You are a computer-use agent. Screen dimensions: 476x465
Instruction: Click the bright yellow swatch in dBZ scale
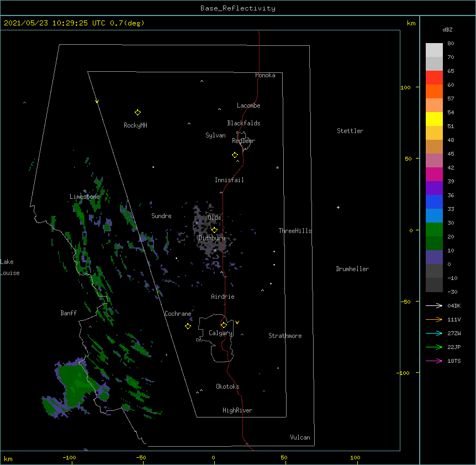coord(434,119)
